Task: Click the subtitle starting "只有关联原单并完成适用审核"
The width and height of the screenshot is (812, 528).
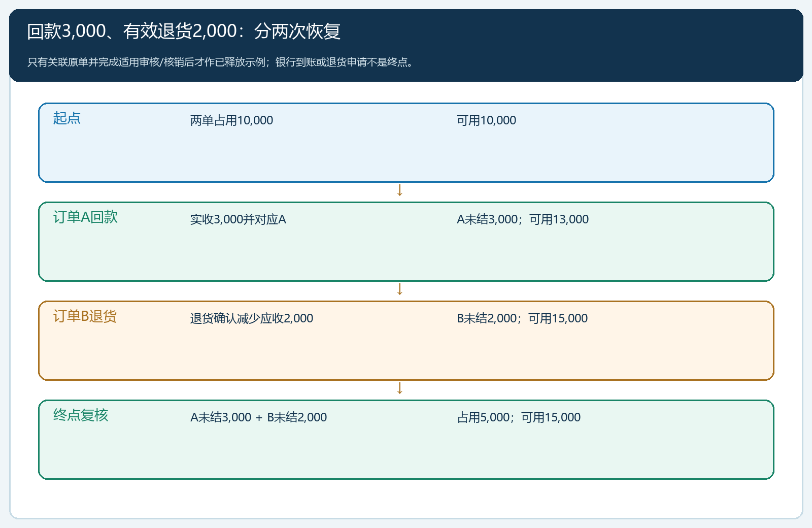Action: (x=222, y=62)
